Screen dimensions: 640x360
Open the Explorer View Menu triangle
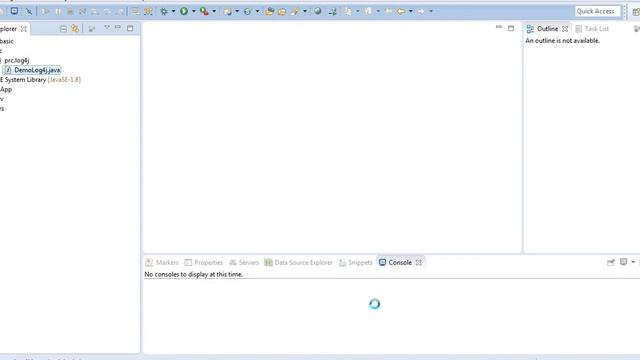pyautogui.click(x=107, y=28)
